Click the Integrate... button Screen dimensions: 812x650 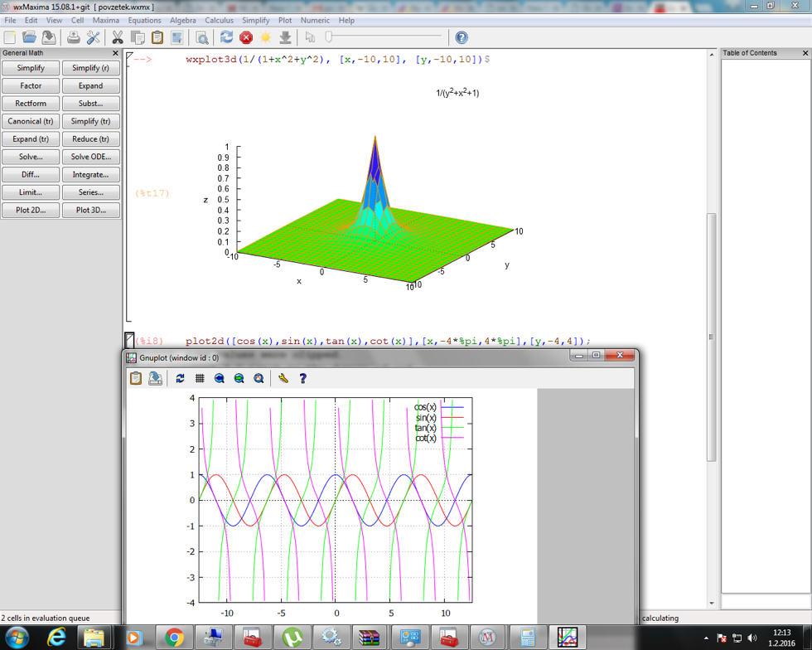(90, 174)
